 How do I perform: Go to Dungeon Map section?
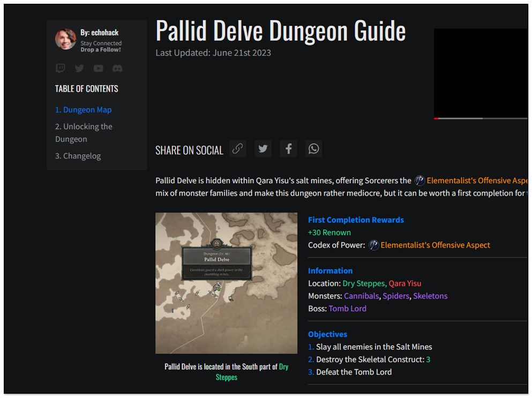point(84,110)
